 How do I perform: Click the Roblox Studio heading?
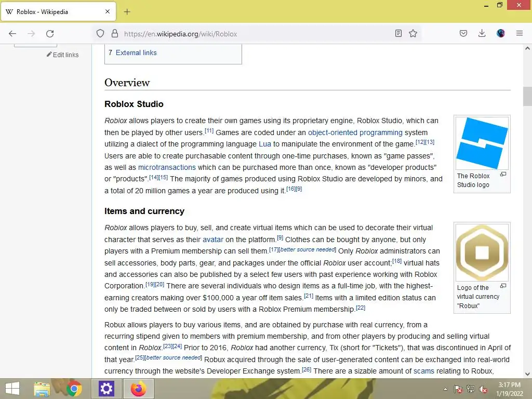(x=134, y=104)
